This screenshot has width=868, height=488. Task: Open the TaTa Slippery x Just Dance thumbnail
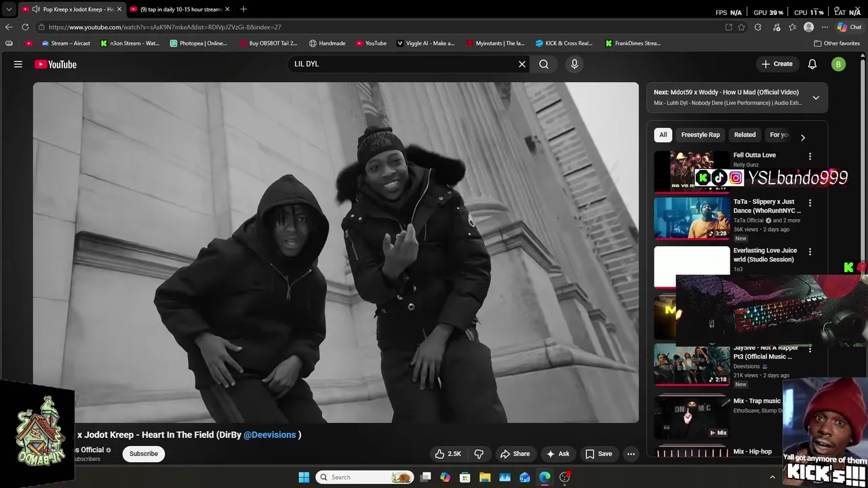pyautogui.click(x=692, y=218)
